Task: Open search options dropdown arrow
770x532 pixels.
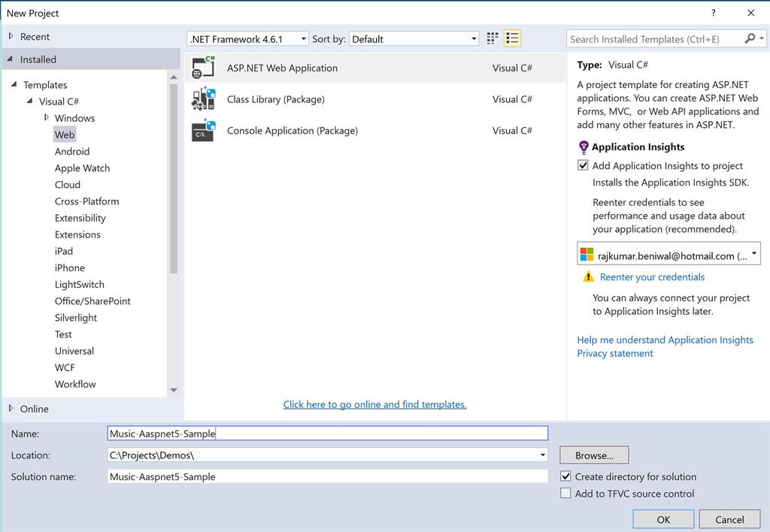Action: (762, 38)
